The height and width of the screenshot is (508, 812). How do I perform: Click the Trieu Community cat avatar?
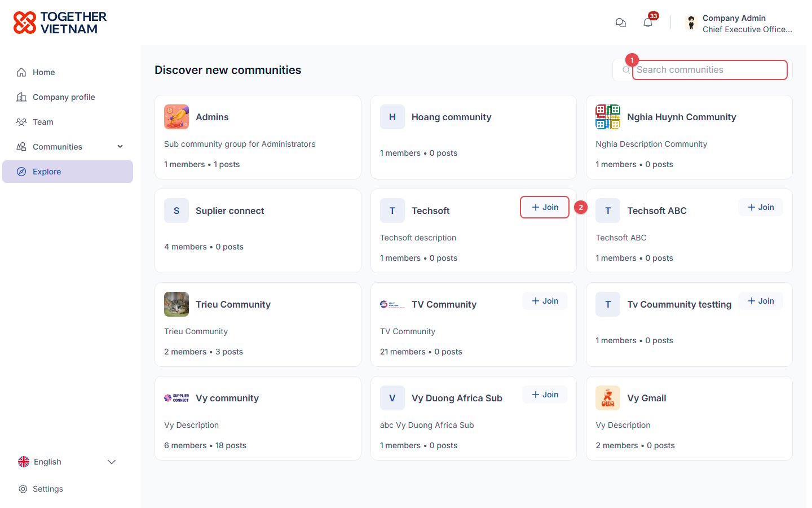coord(176,304)
